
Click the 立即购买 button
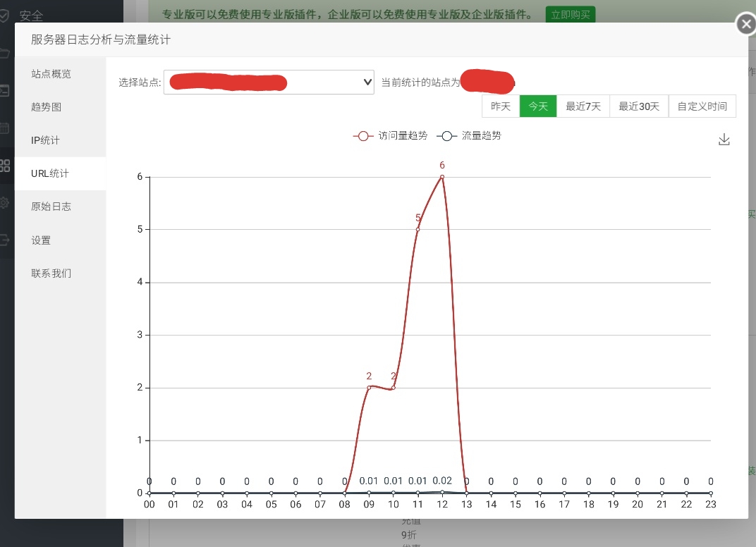point(571,15)
